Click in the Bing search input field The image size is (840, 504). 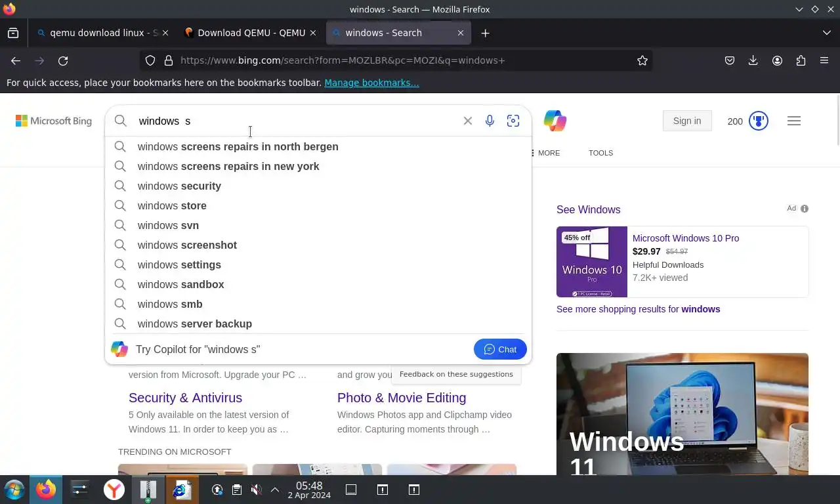click(x=295, y=121)
